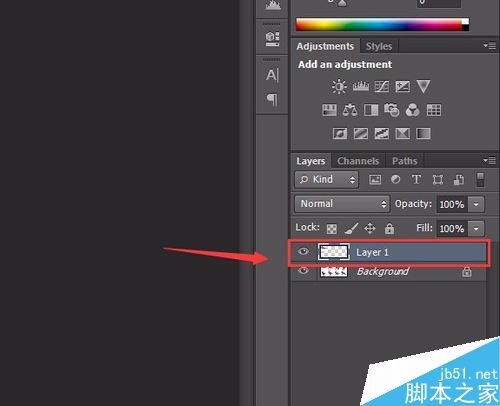Switch to the Layers tab

(311, 161)
